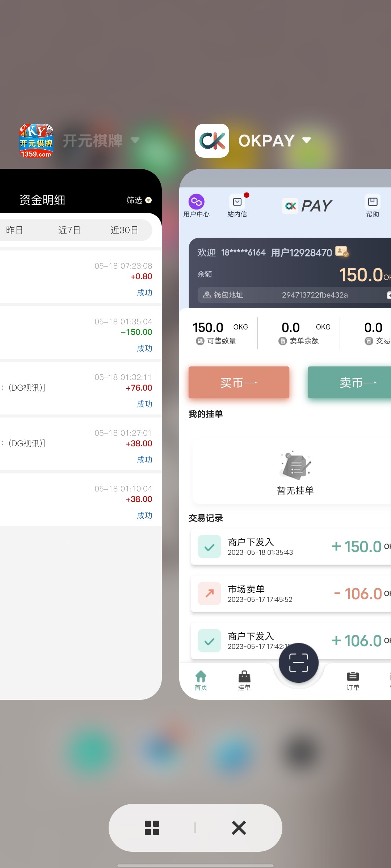
Task: Clear all recent apps with X
Action: (239, 827)
